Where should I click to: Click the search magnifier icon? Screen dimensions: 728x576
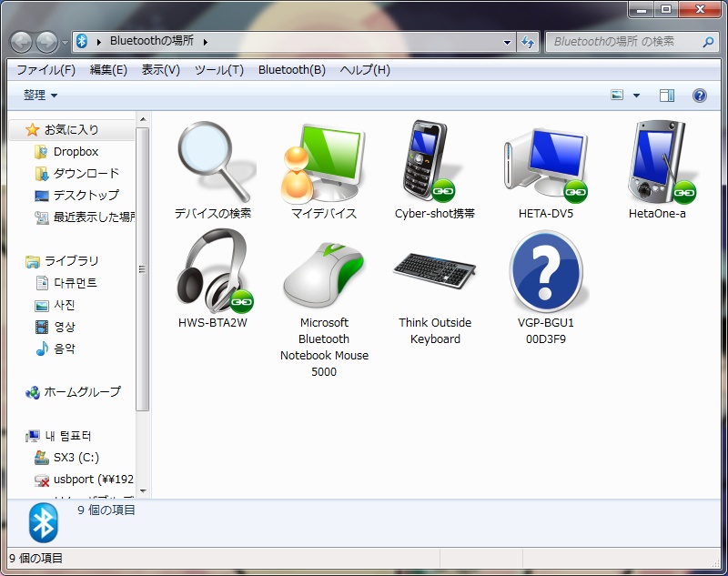[x=708, y=42]
